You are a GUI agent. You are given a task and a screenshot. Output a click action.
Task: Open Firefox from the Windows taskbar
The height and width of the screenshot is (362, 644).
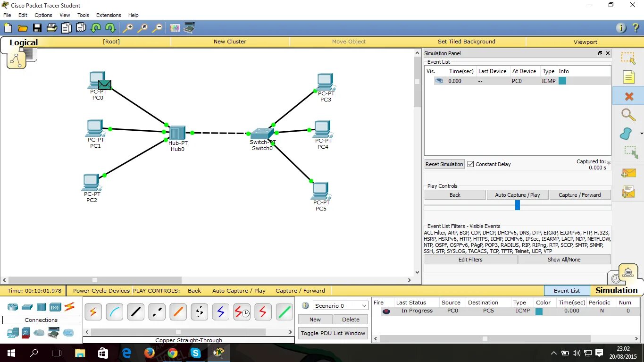149,353
